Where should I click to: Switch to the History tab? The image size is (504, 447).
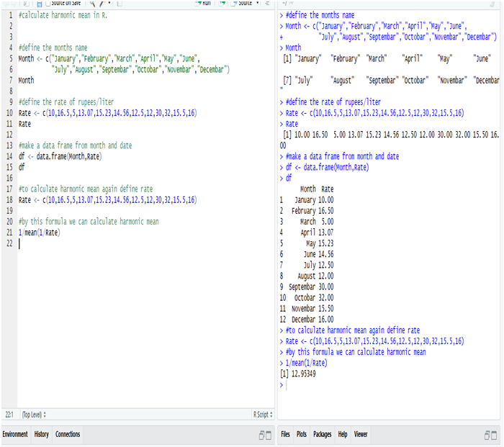pyautogui.click(x=42, y=434)
